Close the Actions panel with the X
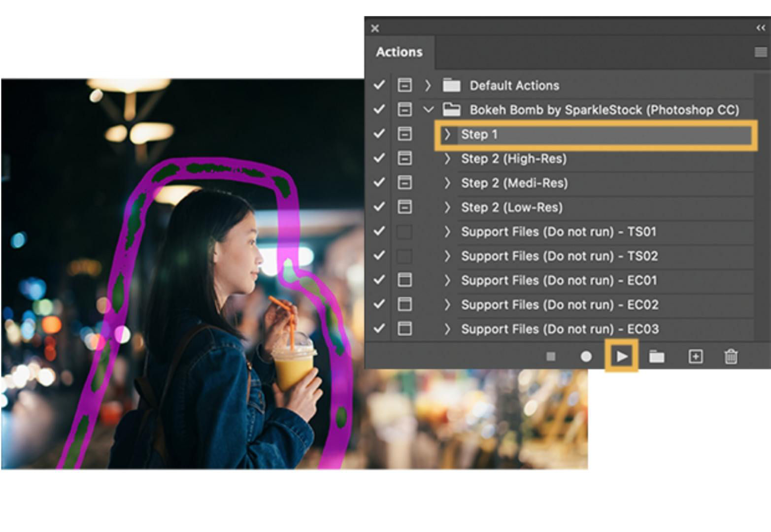 click(x=375, y=29)
